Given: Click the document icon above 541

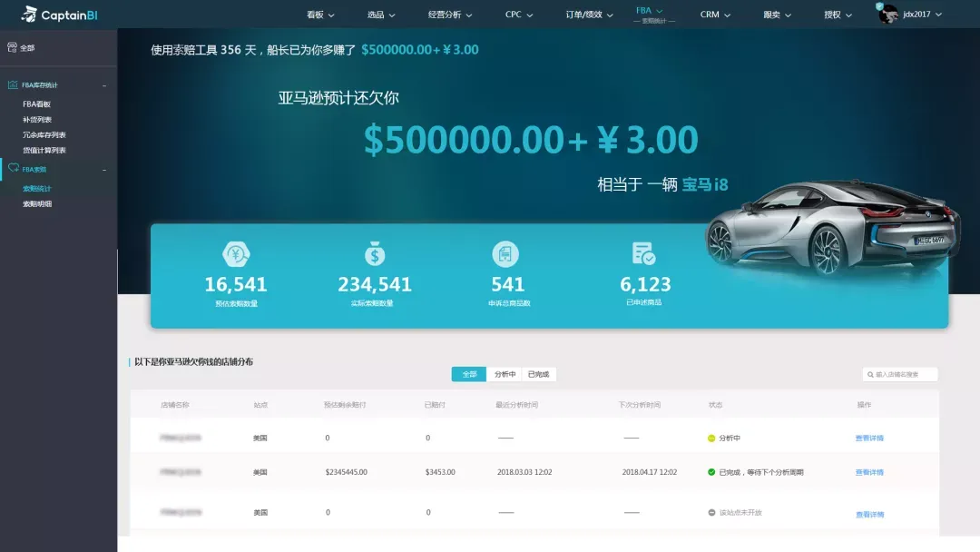Looking at the screenshot, I should pos(505,254).
